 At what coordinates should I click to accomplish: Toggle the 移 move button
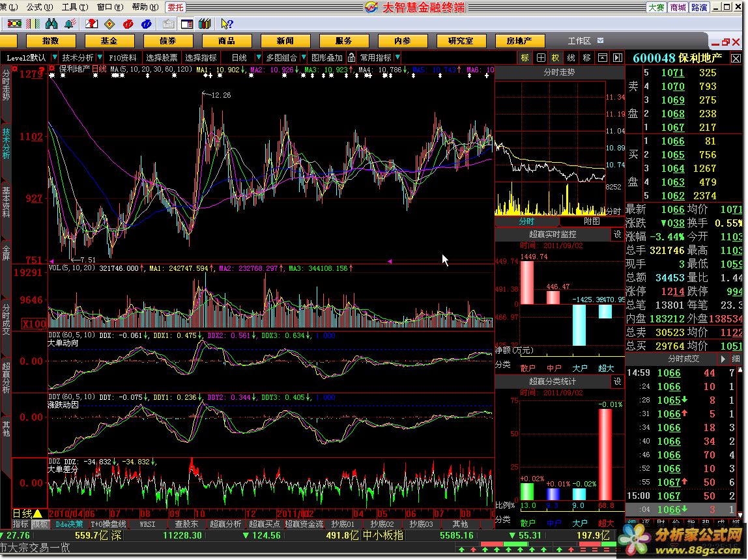click(x=587, y=58)
